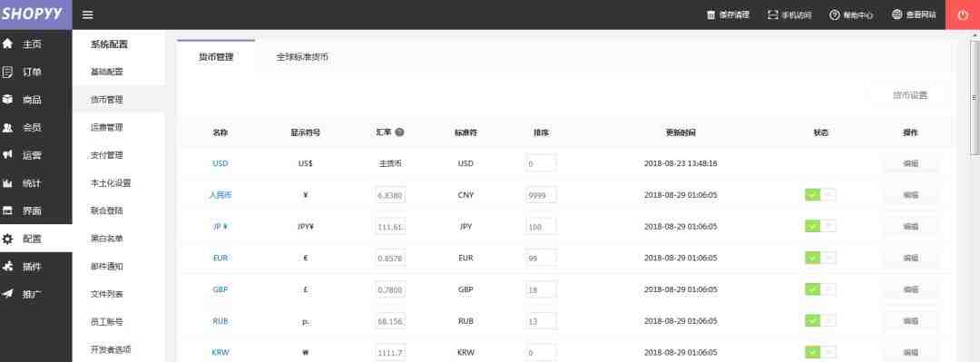The width and height of the screenshot is (980, 362).
Task: Open 开发者选项 in the settings submenu
Action: tap(111, 349)
